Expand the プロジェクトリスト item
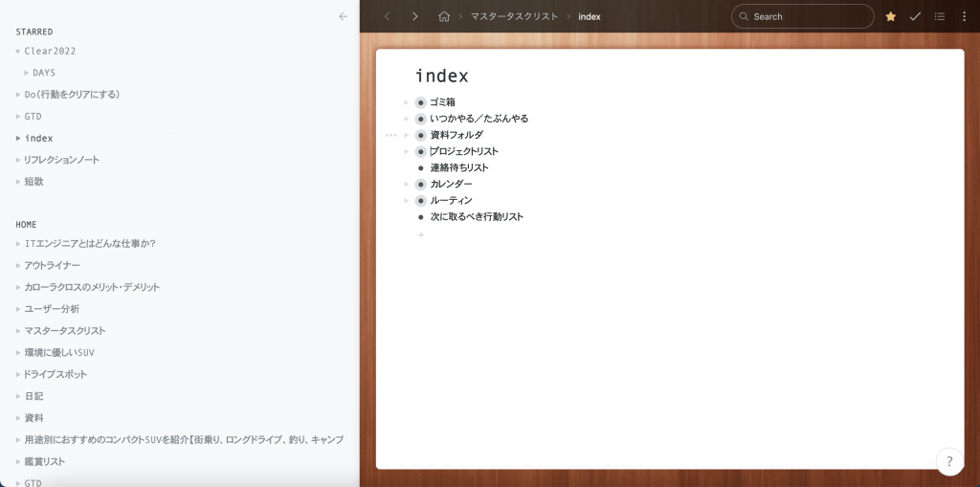 406,151
